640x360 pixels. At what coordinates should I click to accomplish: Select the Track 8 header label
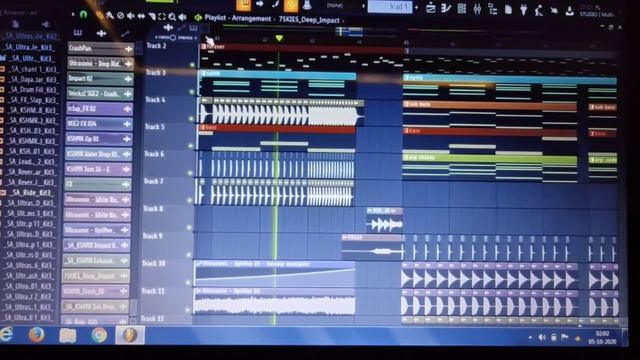tap(153, 209)
